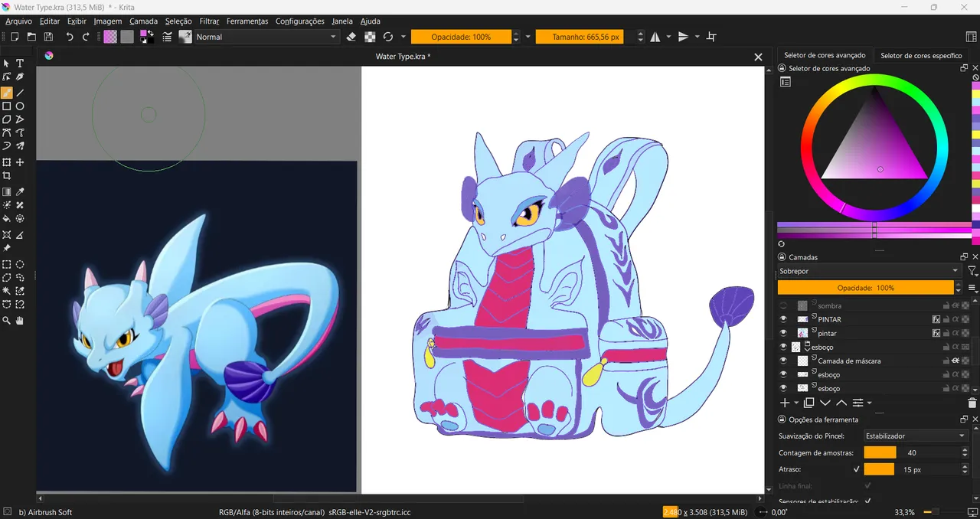The image size is (980, 519).
Task: Select the Crop tool
Action: click(7, 176)
